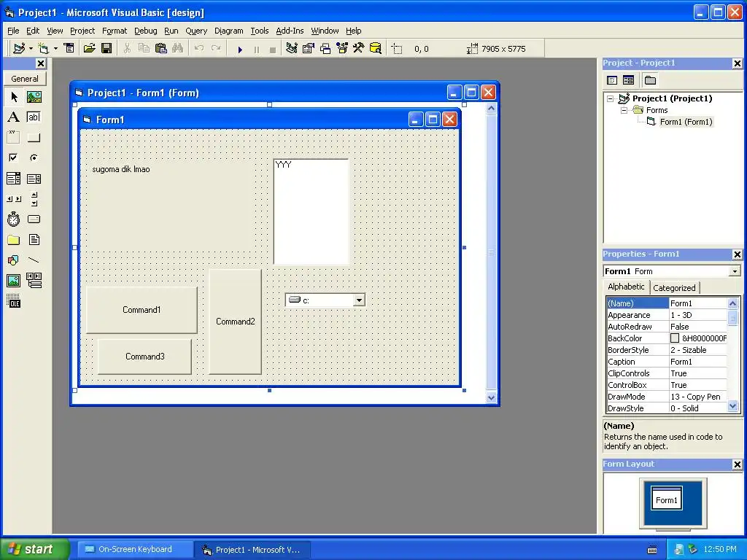Select the OptionButton control tool
The height and width of the screenshot is (560, 747).
tap(34, 157)
